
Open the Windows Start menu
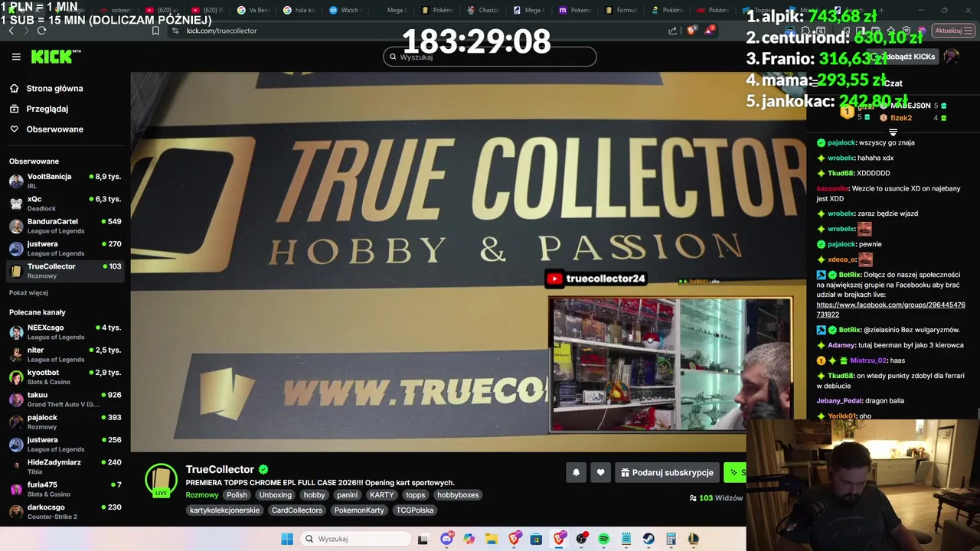[287, 539]
